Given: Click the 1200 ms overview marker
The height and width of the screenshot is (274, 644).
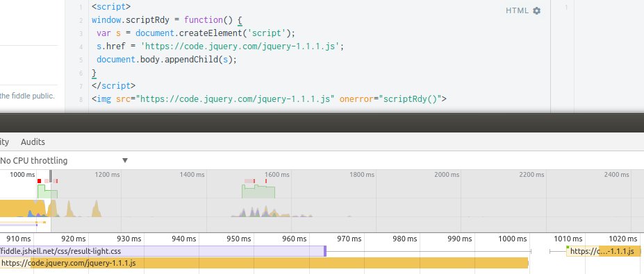Looking at the screenshot, I should point(107,175).
